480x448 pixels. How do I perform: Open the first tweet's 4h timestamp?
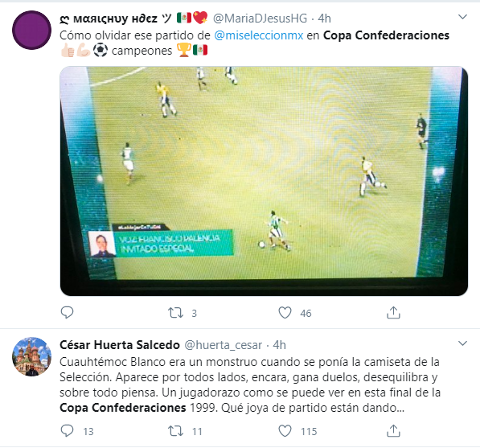coord(325,18)
